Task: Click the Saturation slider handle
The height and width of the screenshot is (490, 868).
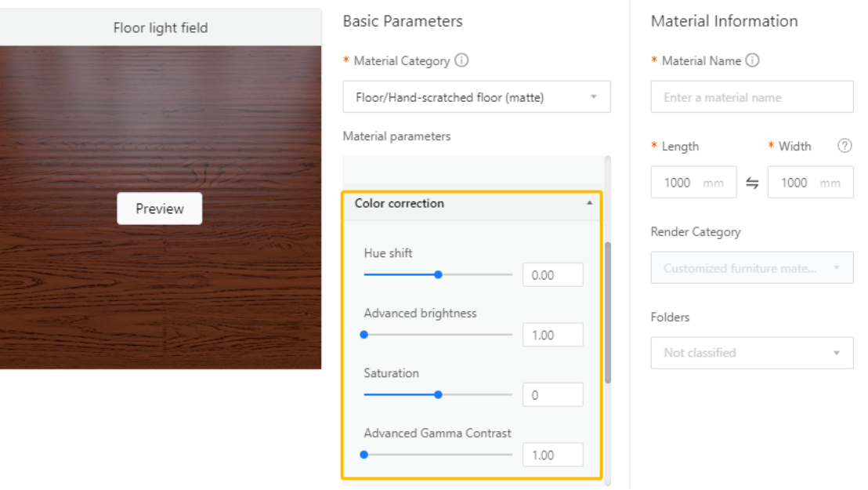Action: coord(438,394)
